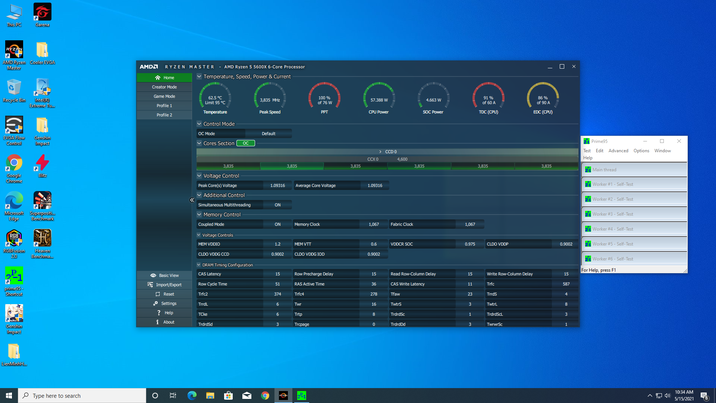Select the Profile 1 tab
The height and width of the screenshot is (403, 716).
tap(164, 105)
